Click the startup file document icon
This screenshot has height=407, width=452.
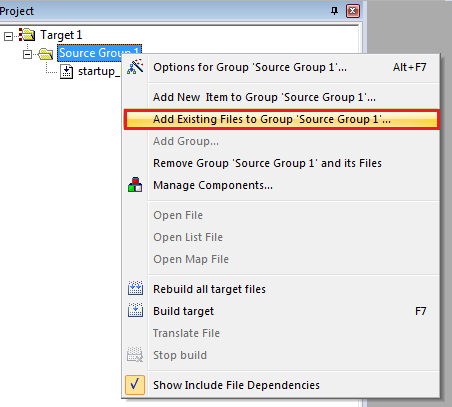[x=66, y=71]
